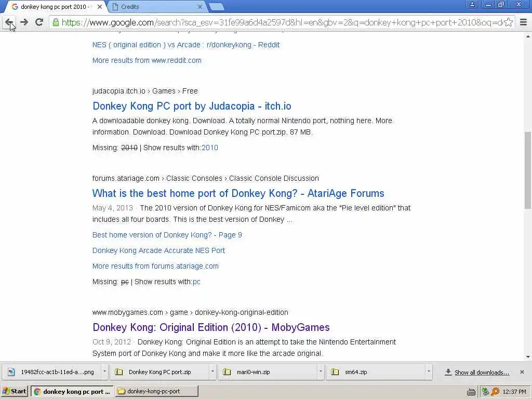Image resolution: width=532 pixels, height=399 pixels.
Task: Click the orange magnifier tray icon
Action: click(495, 392)
